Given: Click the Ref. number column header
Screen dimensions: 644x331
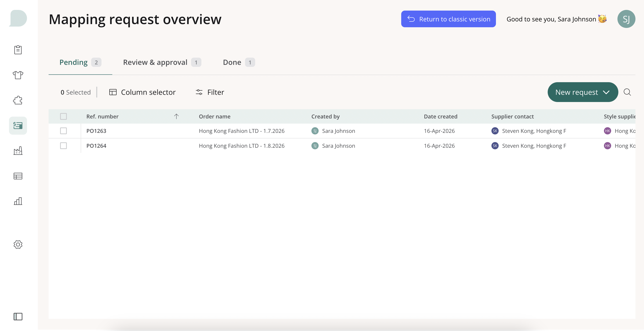Looking at the screenshot, I should pos(103,117).
